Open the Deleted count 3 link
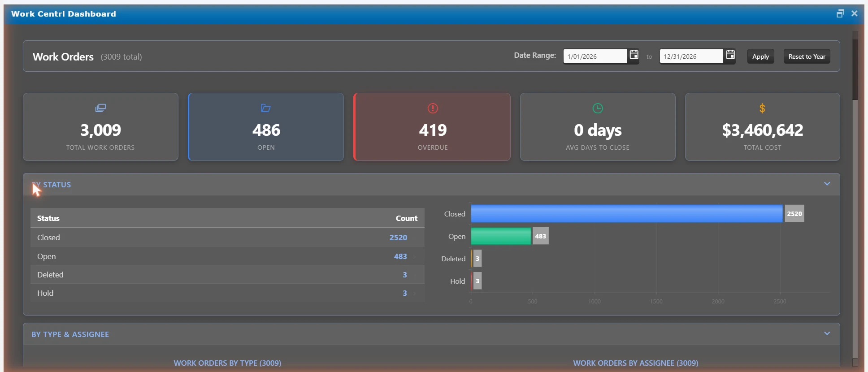This screenshot has width=868, height=372. pos(405,275)
